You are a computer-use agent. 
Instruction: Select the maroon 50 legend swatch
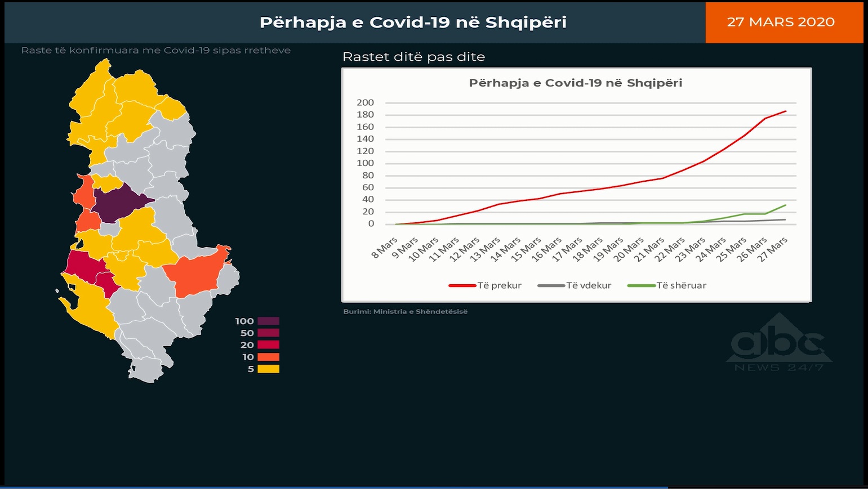pos(269,333)
